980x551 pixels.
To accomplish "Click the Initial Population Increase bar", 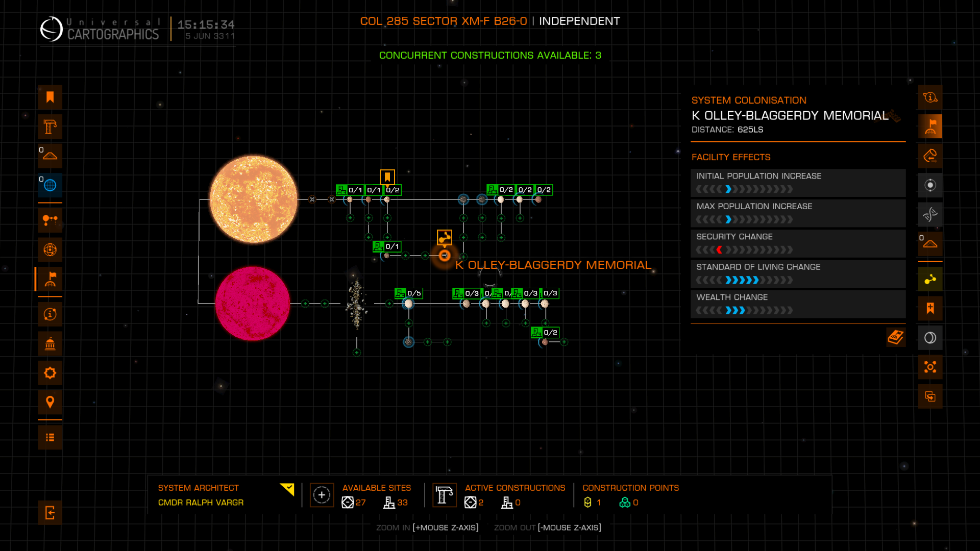I will point(798,183).
